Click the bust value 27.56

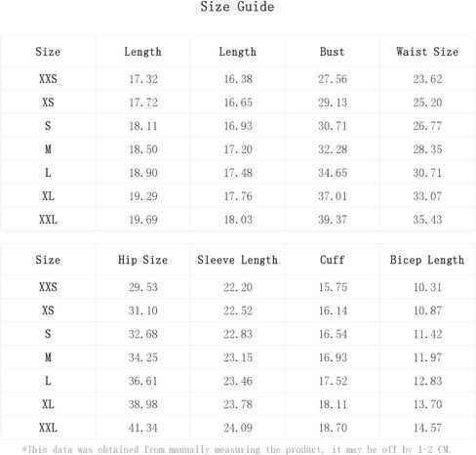(333, 79)
